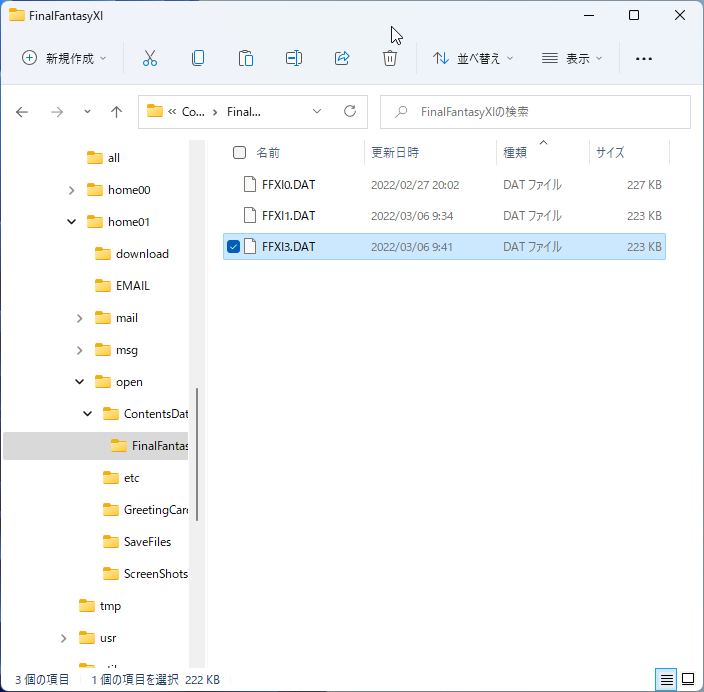Open the address bar history dropdown
Viewport: 704px width, 692px height.
pyautogui.click(x=317, y=112)
